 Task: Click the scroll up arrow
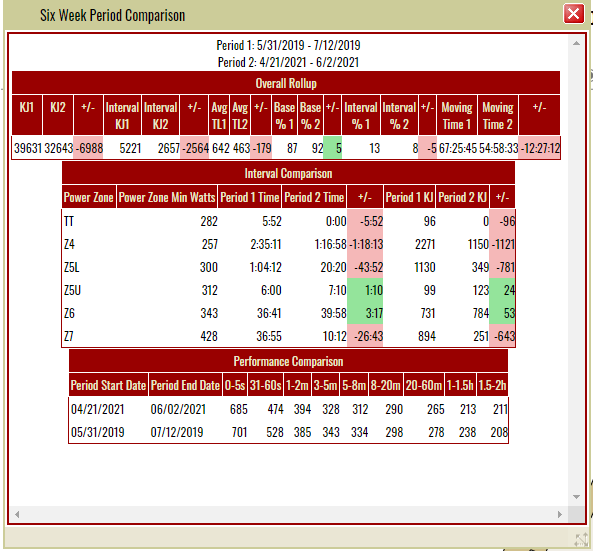click(576, 43)
